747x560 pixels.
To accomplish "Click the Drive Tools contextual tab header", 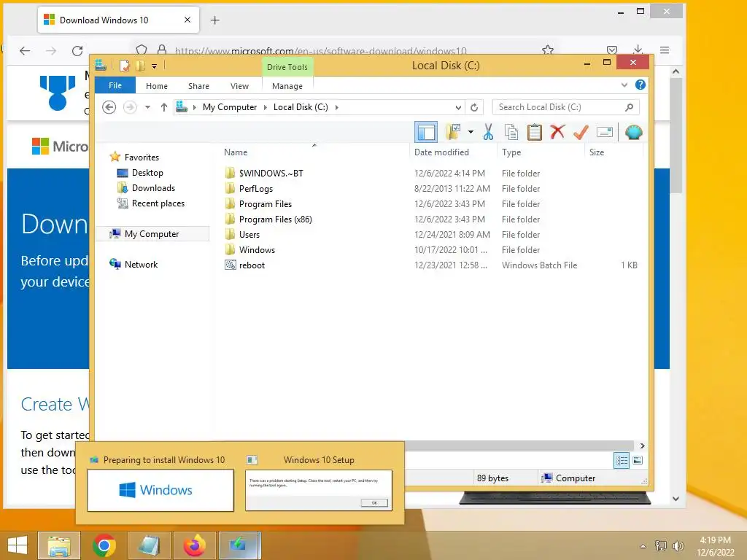I will point(287,67).
